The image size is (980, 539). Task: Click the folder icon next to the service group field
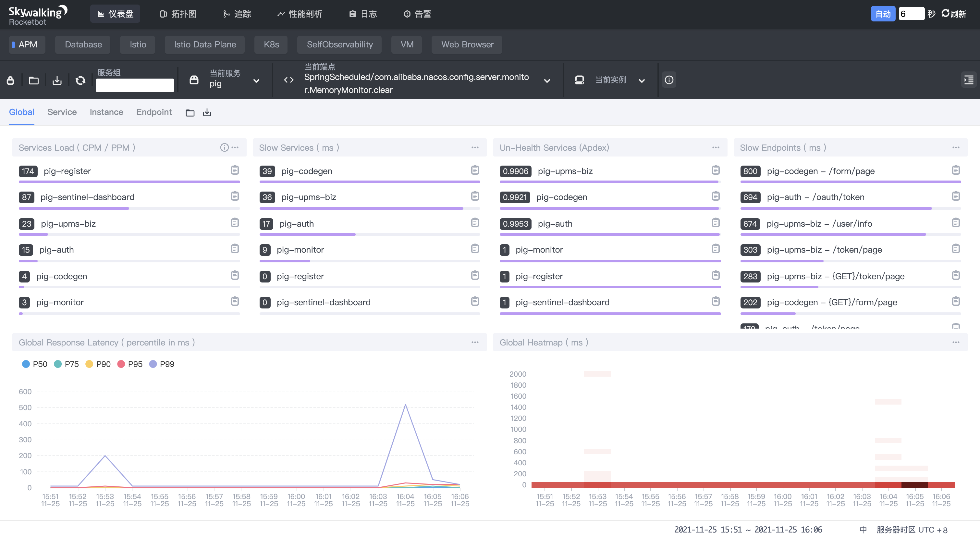tap(33, 80)
